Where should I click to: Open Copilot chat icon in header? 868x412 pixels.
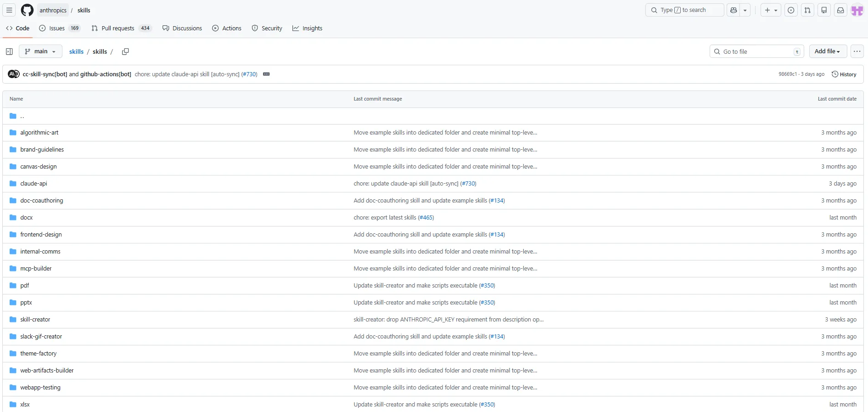tap(734, 10)
